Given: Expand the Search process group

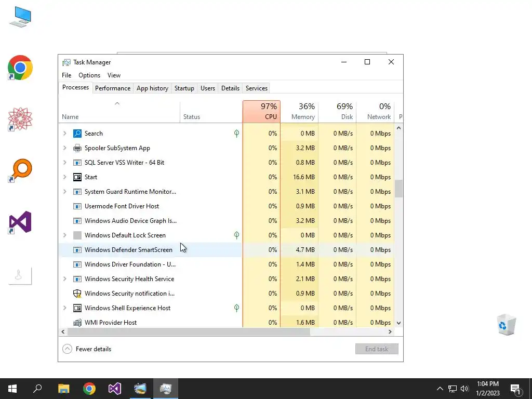Looking at the screenshot, I should pos(65,134).
